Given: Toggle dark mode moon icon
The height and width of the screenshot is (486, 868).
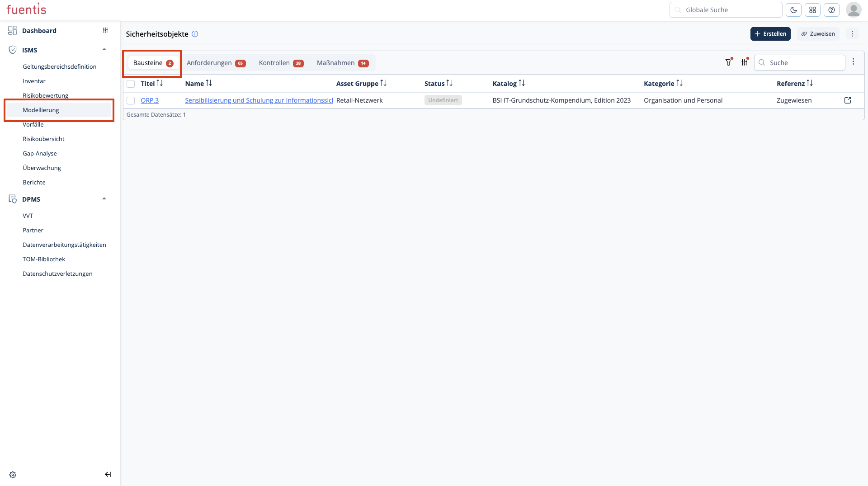Looking at the screenshot, I should point(793,10).
